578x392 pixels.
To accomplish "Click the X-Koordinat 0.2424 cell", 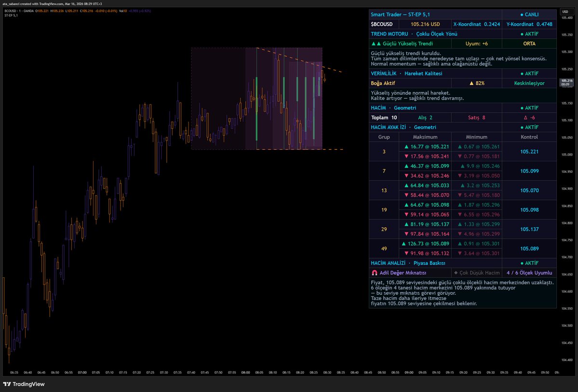I will pyautogui.click(x=476, y=24).
